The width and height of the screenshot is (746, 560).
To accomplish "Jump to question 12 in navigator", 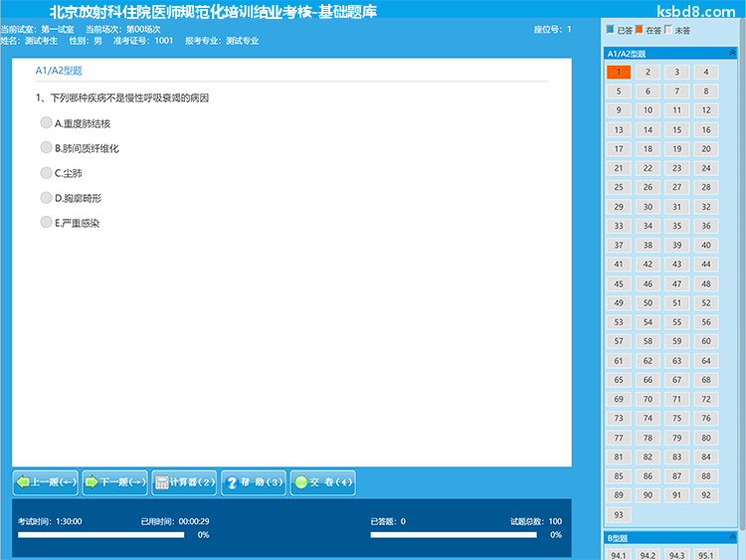I will point(706,110).
